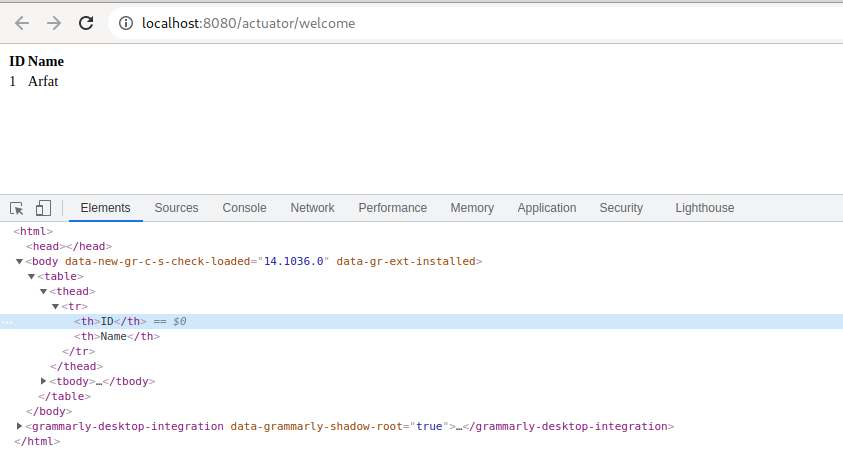This screenshot has width=843, height=465.
Task: Open the Lighthouse tab
Action: coord(705,208)
